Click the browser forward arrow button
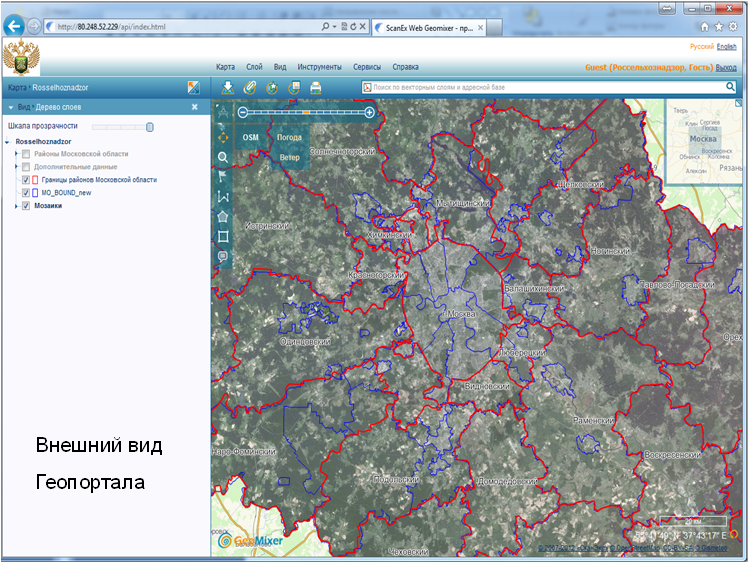749x563 pixels. pos(33,26)
